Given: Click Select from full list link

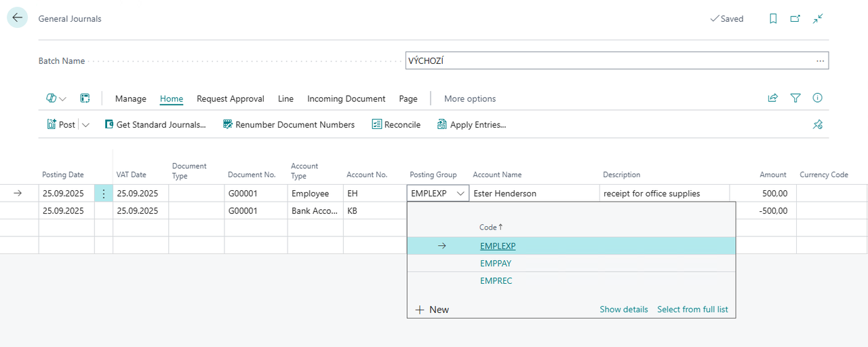Looking at the screenshot, I should tap(692, 310).
